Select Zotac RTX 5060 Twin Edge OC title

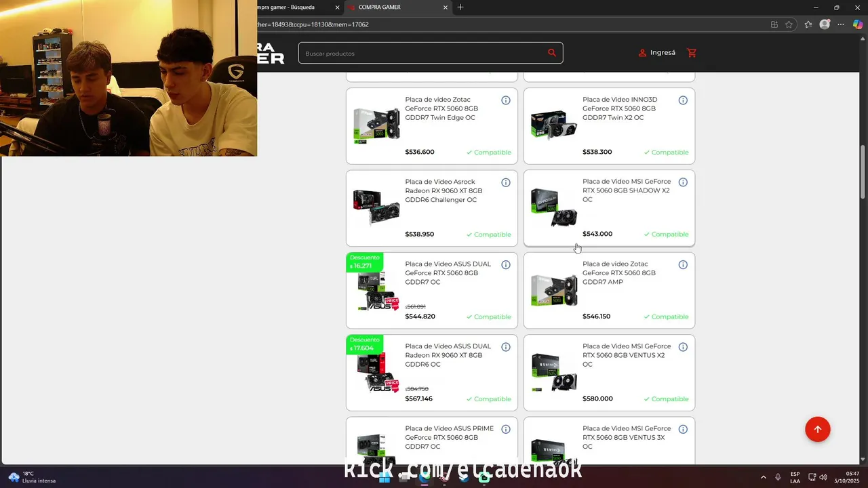(442, 108)
